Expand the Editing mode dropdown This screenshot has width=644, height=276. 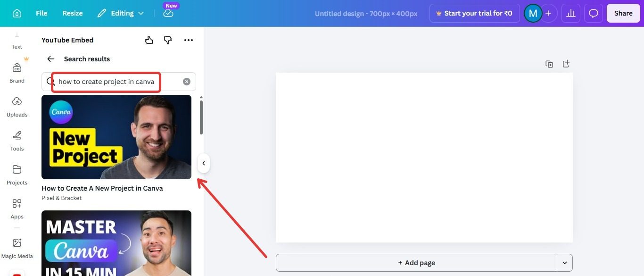pos(121,13)
